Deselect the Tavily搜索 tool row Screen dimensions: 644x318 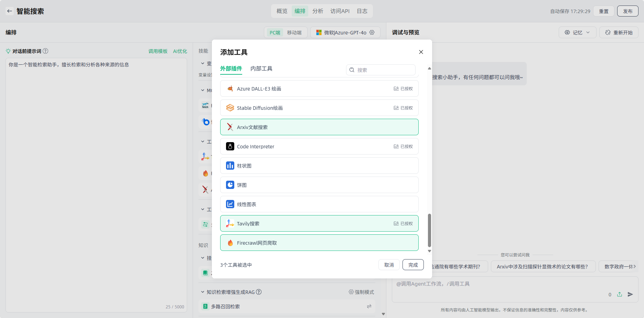coord(319,223)
